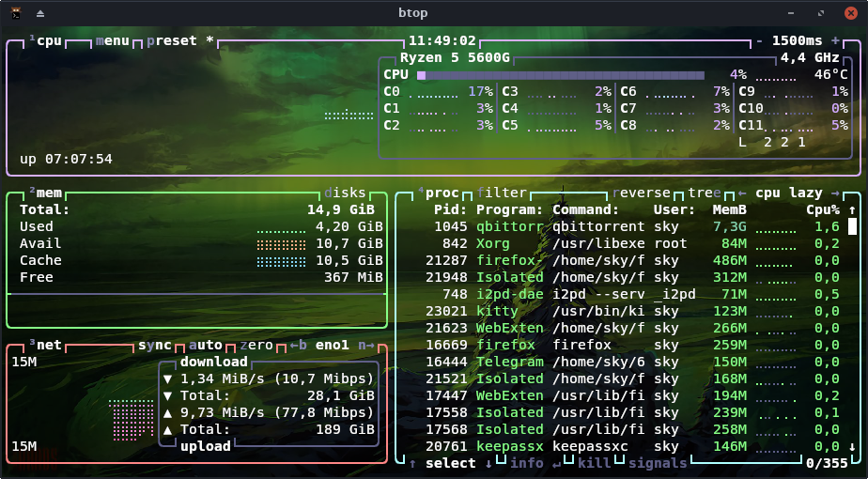Open signals list for the process
Image resolution: width=868 pixels, height=479 pixels.
click(658, 463)
